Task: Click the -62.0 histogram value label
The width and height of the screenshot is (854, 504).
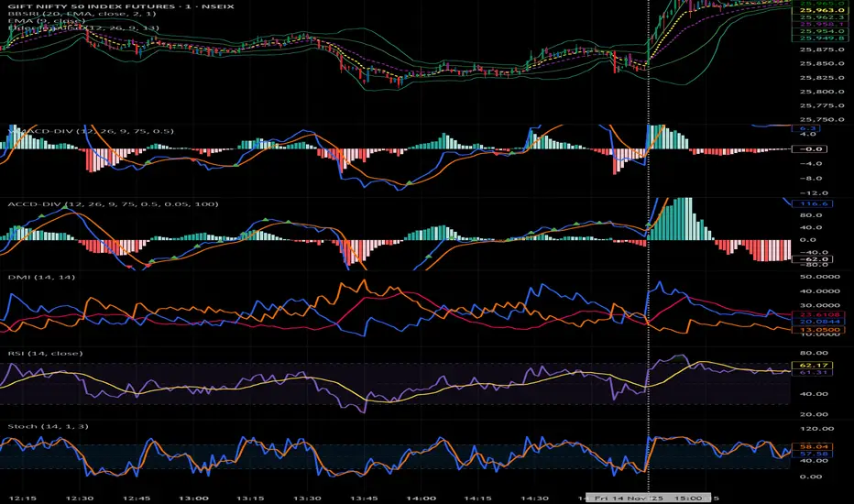Action: tap(814, 260)
